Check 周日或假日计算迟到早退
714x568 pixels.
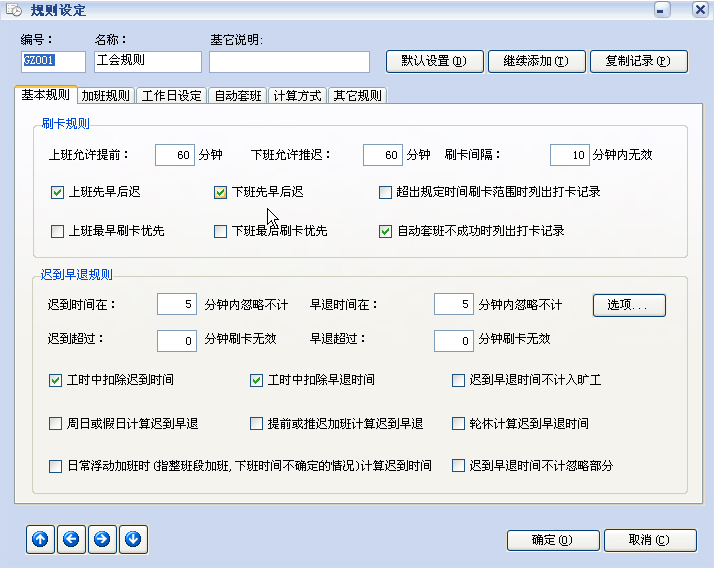(x=56, y=423)
